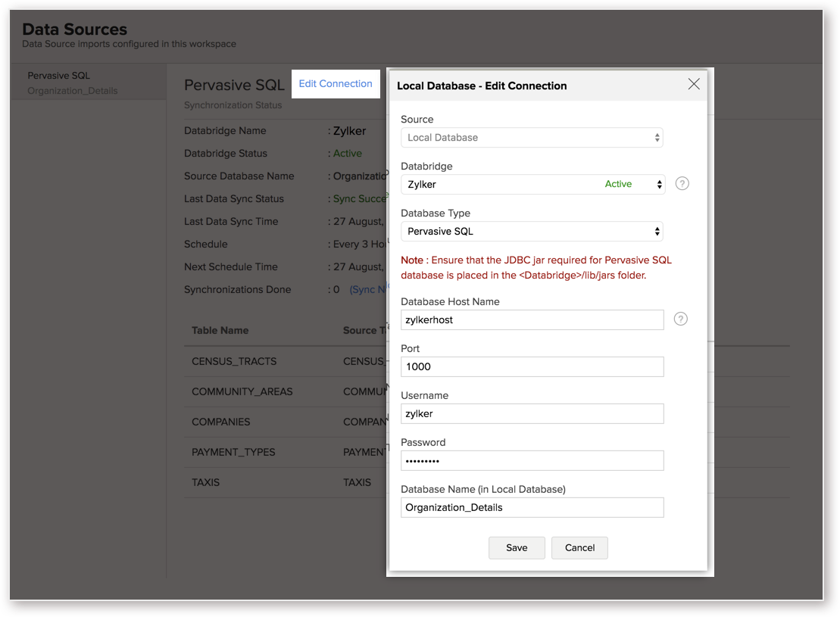Click the Table Name column header
The height and width of the screenshot is (617, 840).
220,331
